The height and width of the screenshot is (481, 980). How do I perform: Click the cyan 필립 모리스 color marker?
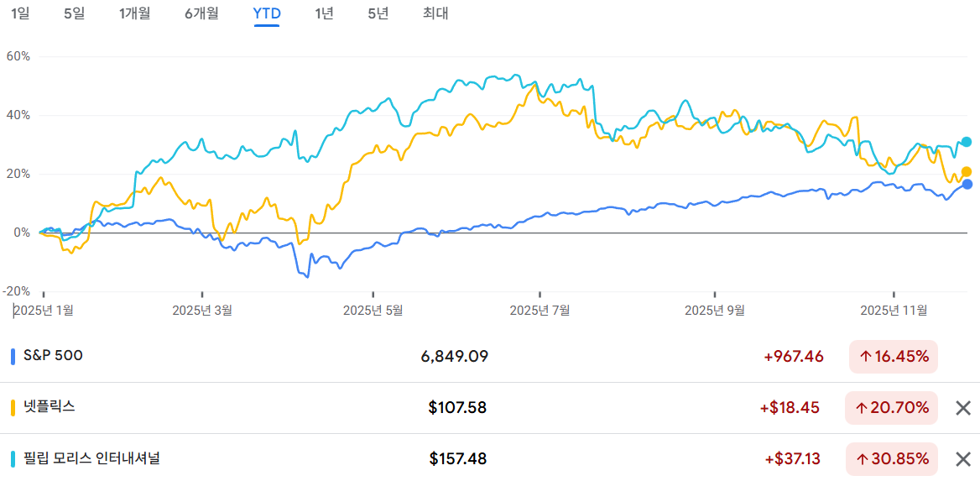[x=13, y=458]
